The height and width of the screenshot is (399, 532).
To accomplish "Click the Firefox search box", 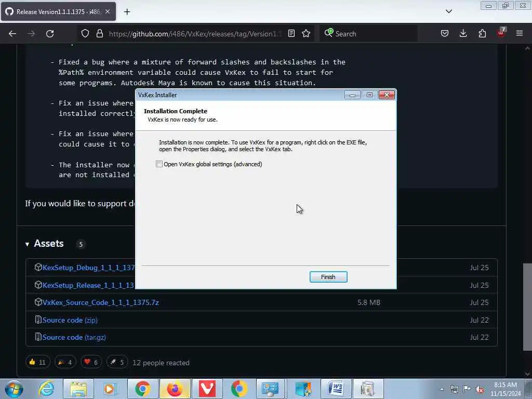I will tap(368, 34).
